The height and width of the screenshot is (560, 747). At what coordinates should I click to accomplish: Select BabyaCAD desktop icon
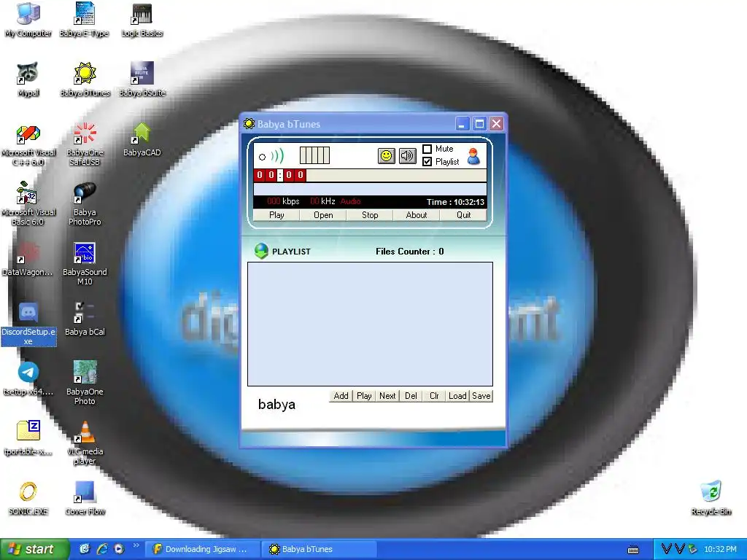point(142,140)
